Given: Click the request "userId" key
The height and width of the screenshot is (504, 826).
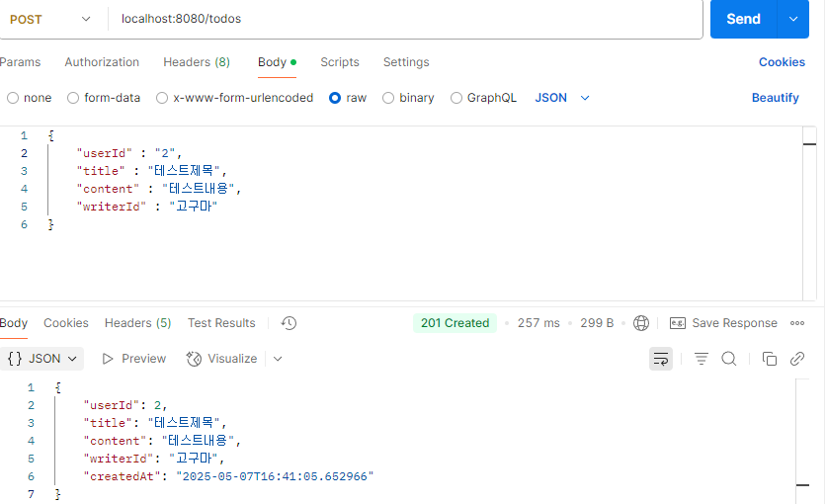Looking at the screenshot, I should coord(105,153).
